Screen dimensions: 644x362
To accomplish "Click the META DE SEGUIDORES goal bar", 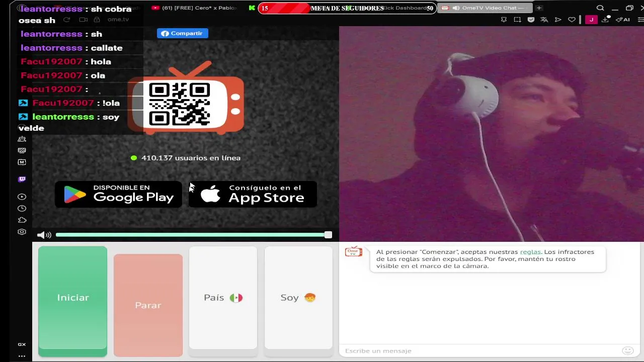I will pyautogui.click(x=347, y=8).
